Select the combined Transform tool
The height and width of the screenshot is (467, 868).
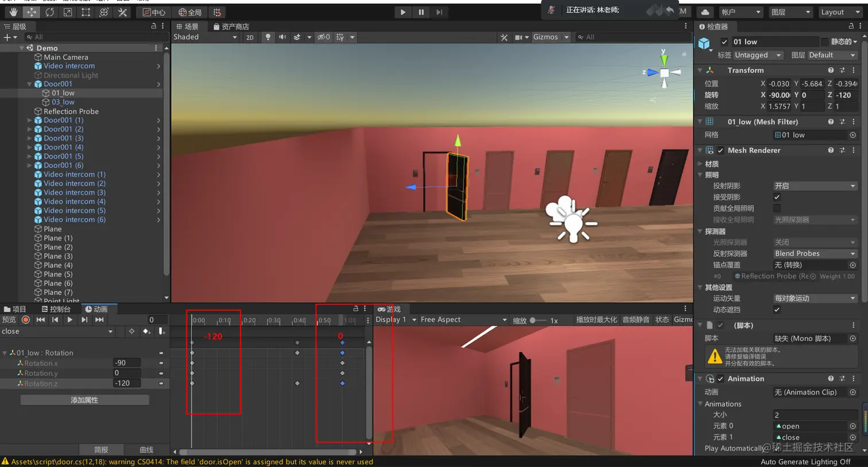pos(104,12)
